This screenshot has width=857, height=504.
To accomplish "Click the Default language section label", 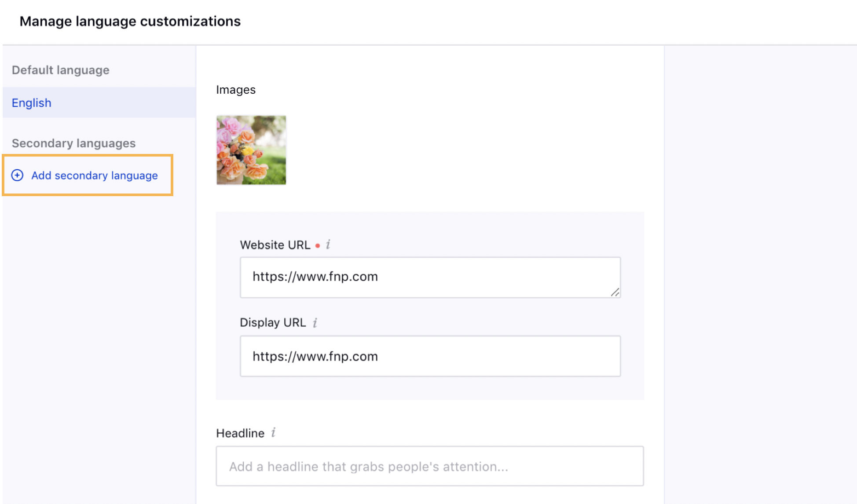I will 61,70.
